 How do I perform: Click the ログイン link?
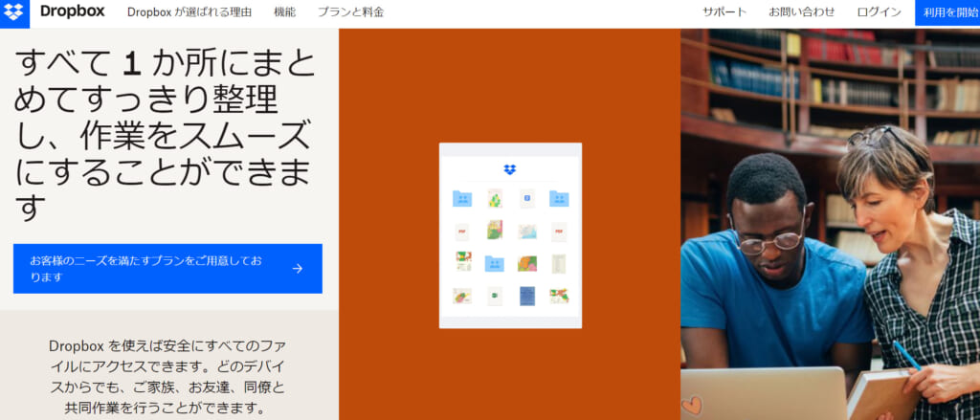[x=880, y=11]
